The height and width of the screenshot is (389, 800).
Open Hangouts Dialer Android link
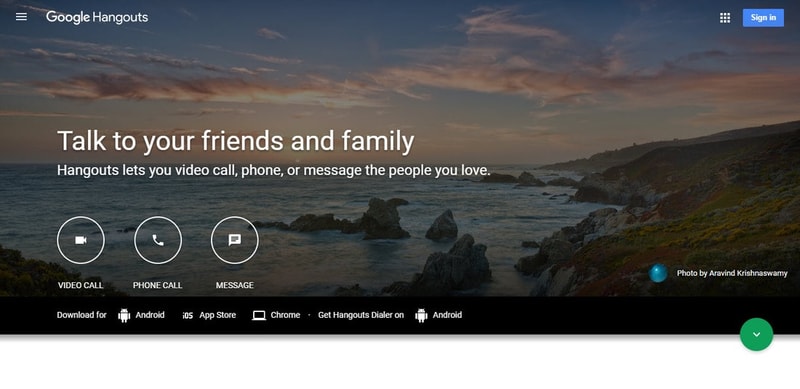pyautogui.click(x=447, y=315)
